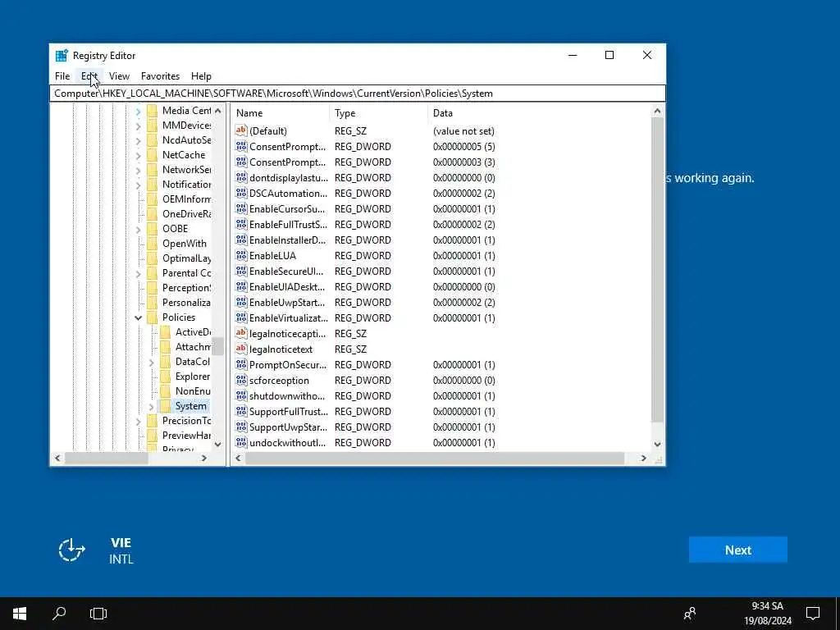This screenshot has width=840, height=630.
Task: Expand the PrecisionTo key chevron
Action: (x=138, y=422)
